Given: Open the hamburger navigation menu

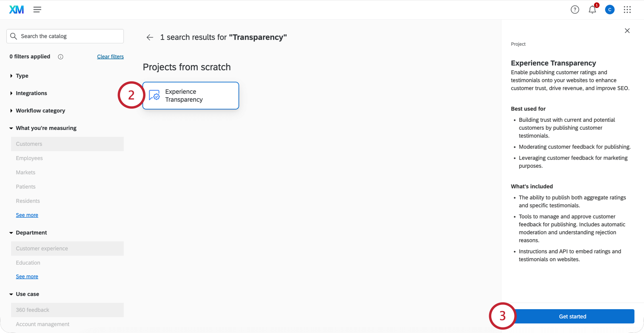Looking at the screenshot, I should click(x=37, y=9).
